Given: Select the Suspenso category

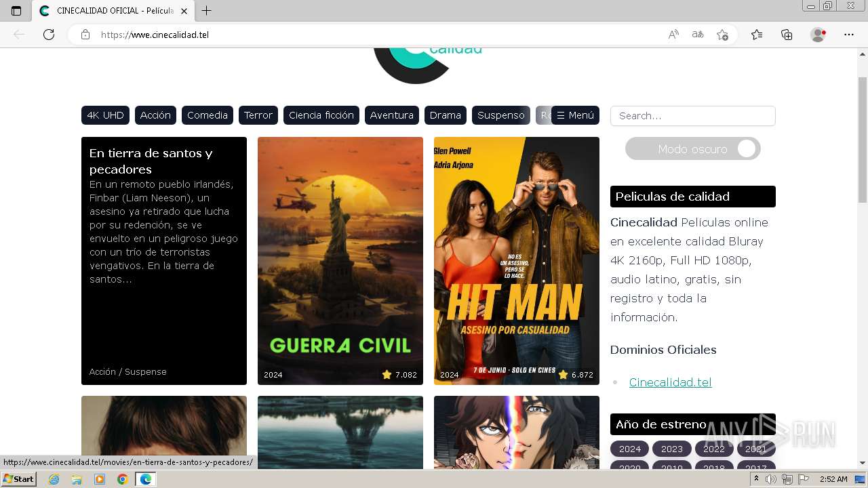Looking at the screenshot, I should point(501,115).
